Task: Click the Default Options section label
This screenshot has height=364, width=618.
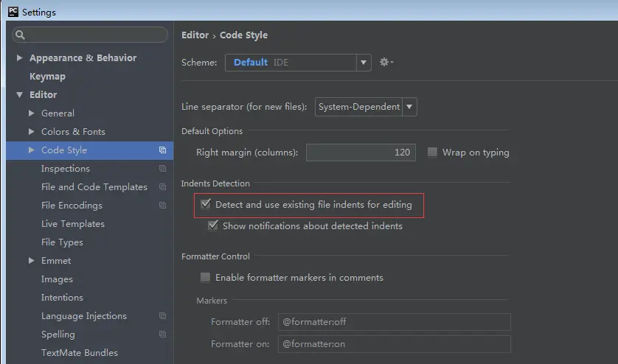Action: click(x=212, y=131)
